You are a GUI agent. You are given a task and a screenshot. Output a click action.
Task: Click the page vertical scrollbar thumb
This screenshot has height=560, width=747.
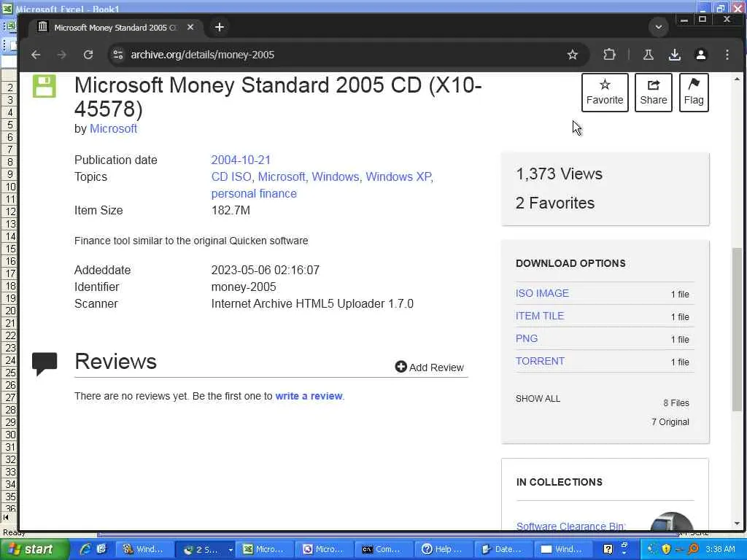pos(737,329)
